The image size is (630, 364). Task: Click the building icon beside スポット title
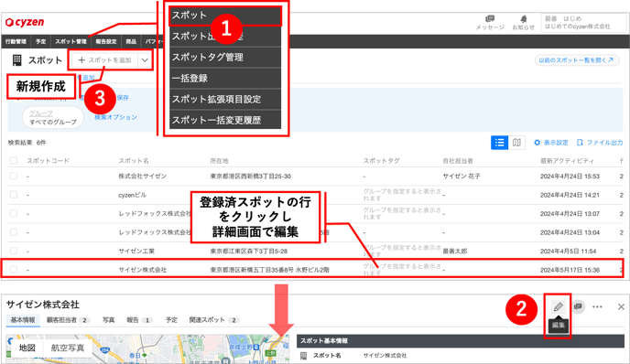[x=16, y=60]
